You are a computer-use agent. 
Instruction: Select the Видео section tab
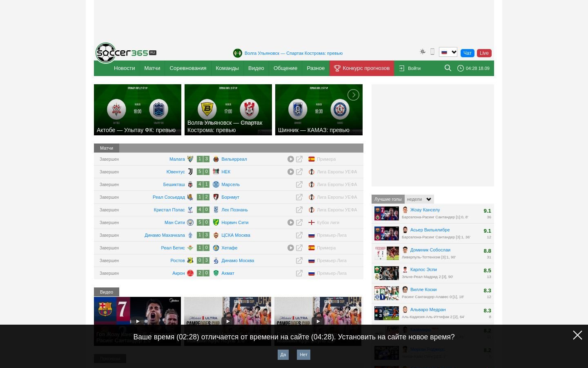(x=107, y=292)
